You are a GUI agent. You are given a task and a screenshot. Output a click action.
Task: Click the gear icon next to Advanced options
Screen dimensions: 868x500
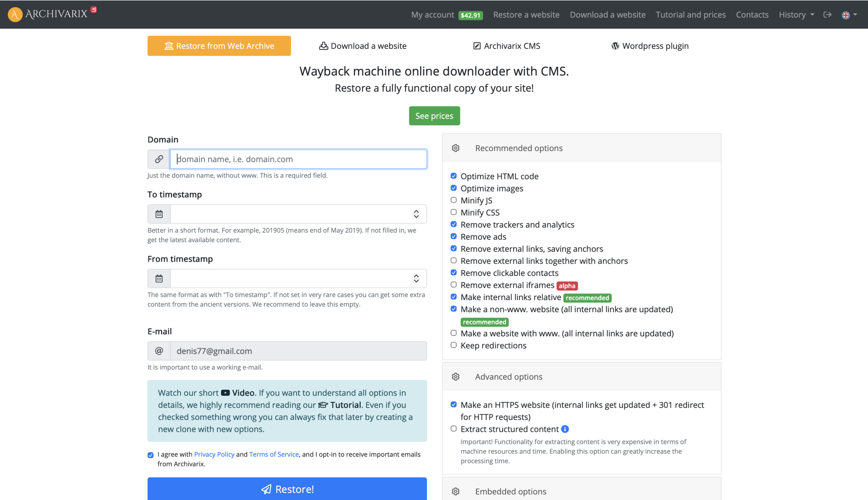coord(455,377)
